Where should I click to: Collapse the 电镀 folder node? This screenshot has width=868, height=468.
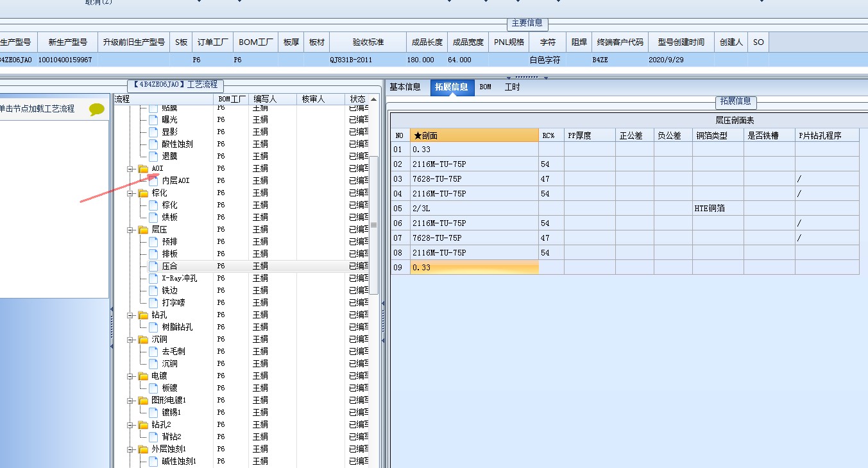(131, 376)
